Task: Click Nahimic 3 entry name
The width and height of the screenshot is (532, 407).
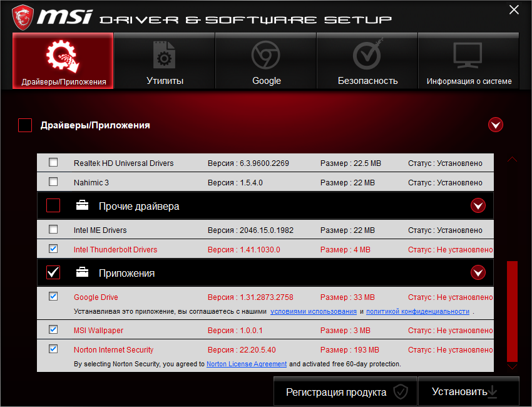Action: click(x=91, y=183)
